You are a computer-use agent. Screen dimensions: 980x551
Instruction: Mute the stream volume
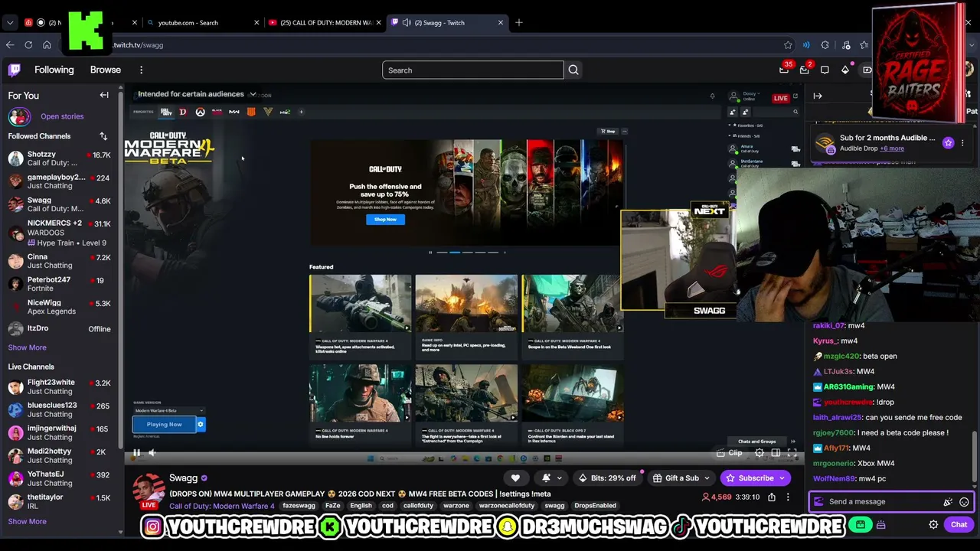click(x=152, y=453)
